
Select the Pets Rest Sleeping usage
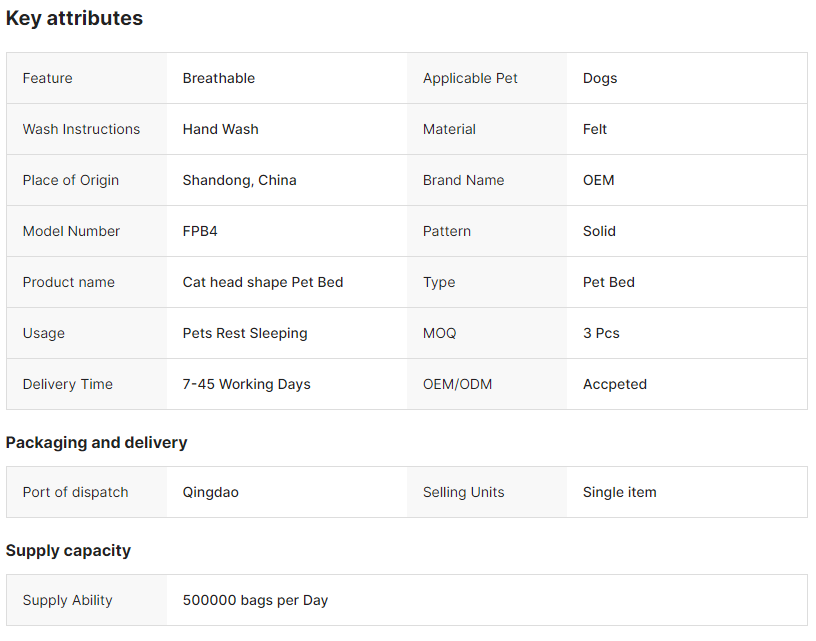[245, 333]
